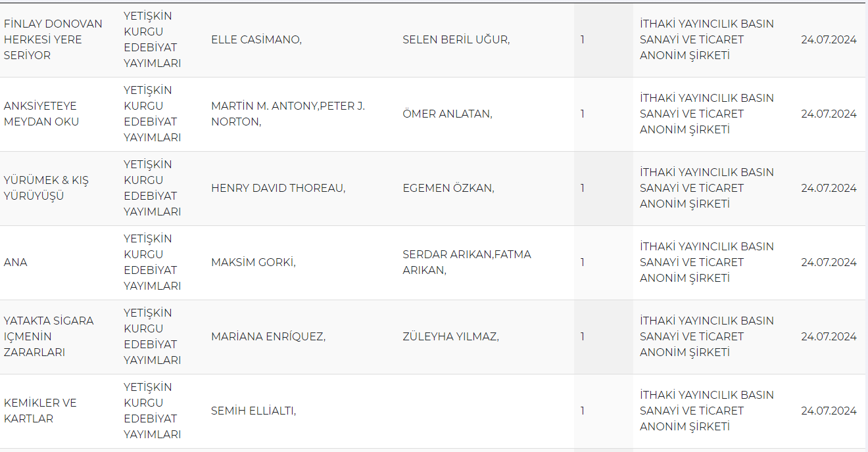Viewport: 868px width, 452px height.
Task: Click author SEMİH ELLİALTI
Action: (x=254, y=411)
